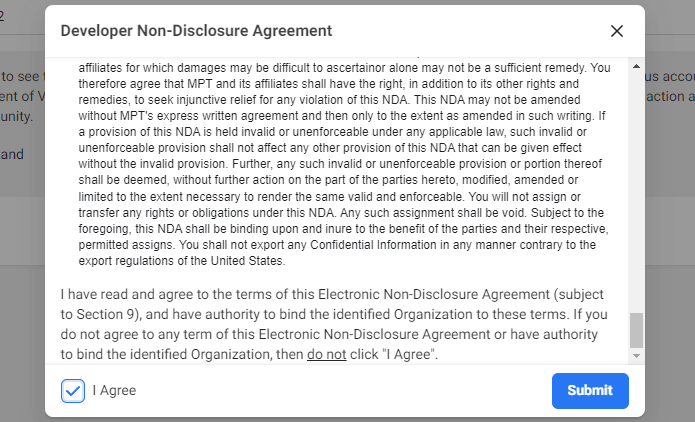Click the scrollbar up arrow
The image size is (695, 422).
click(636, 66)
